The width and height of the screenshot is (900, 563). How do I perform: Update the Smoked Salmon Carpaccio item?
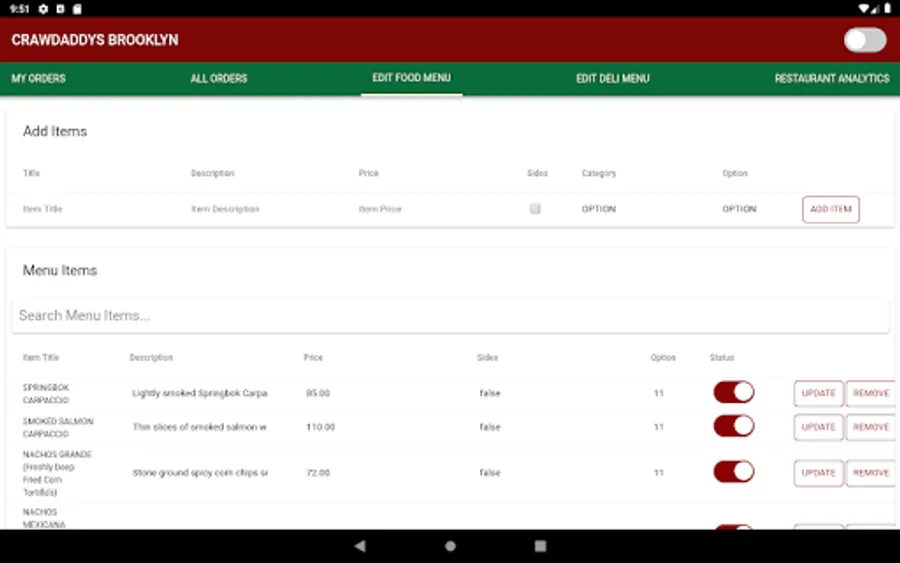(x=818, y=428)
